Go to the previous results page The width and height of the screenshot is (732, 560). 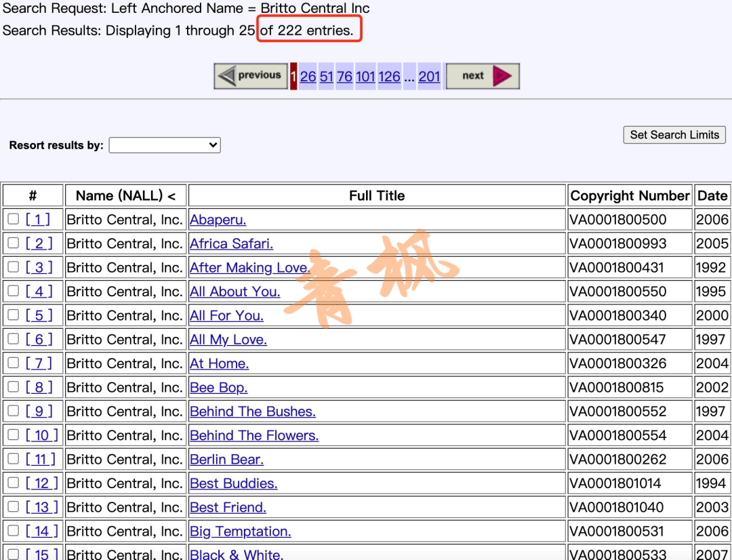251,76
